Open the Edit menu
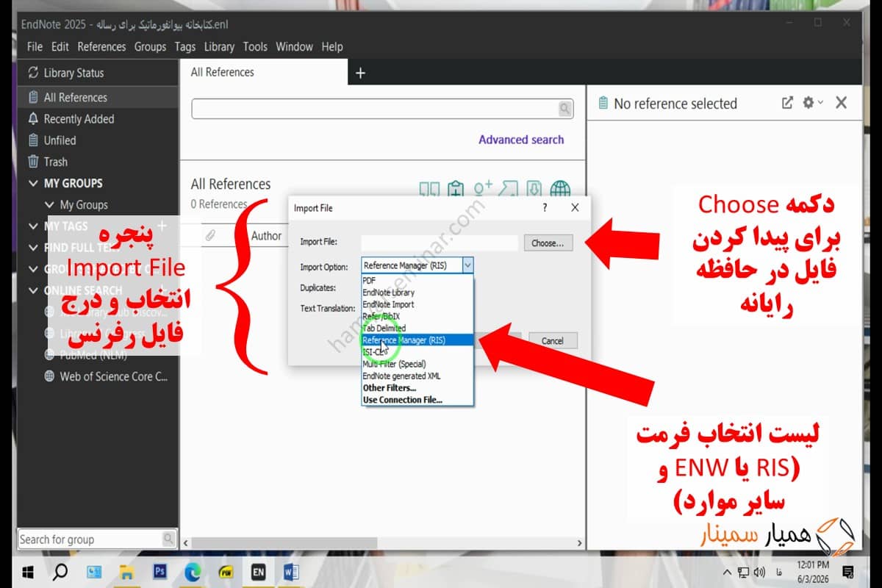This screenshot has height=588, width=882. tap(60, 46)
